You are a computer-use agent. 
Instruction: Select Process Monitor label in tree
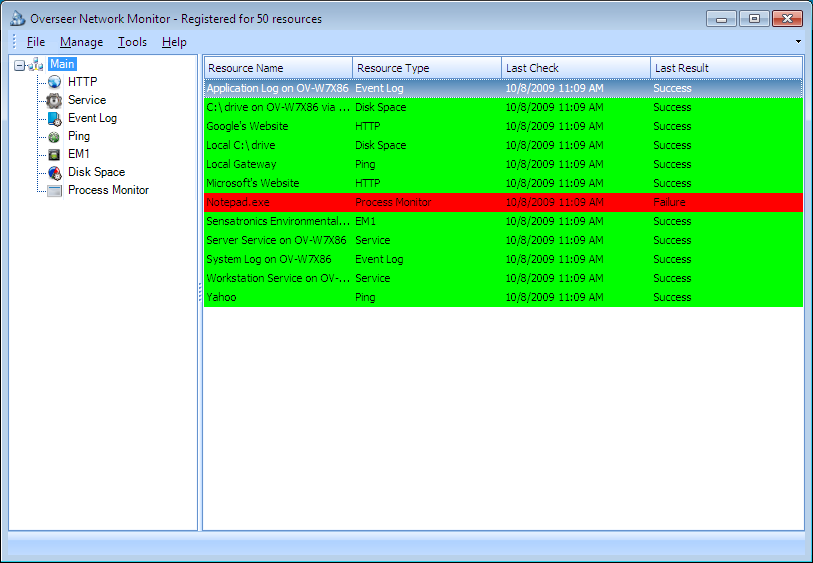[108, 190]
